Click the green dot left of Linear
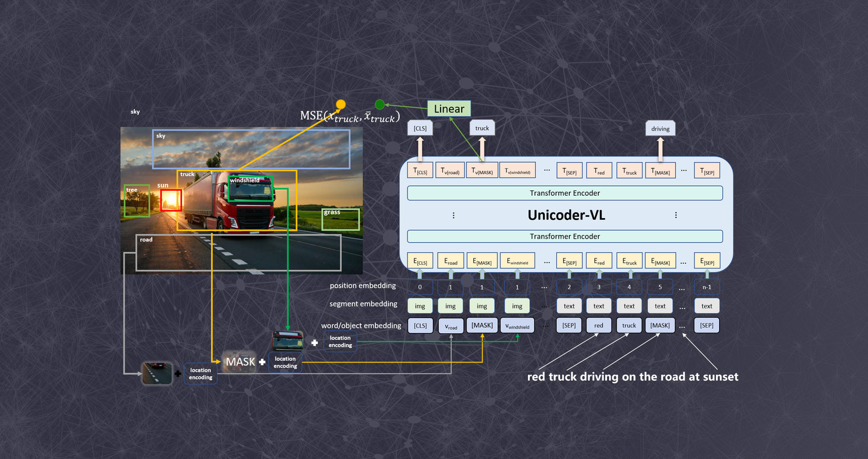Viewport: 868px width, 459px height. 380,104
